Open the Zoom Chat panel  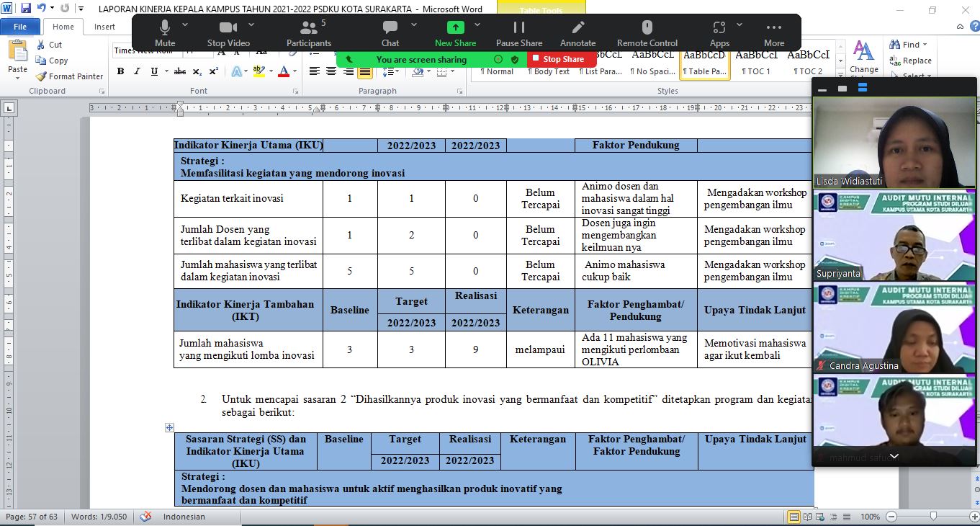coord(390,33)
